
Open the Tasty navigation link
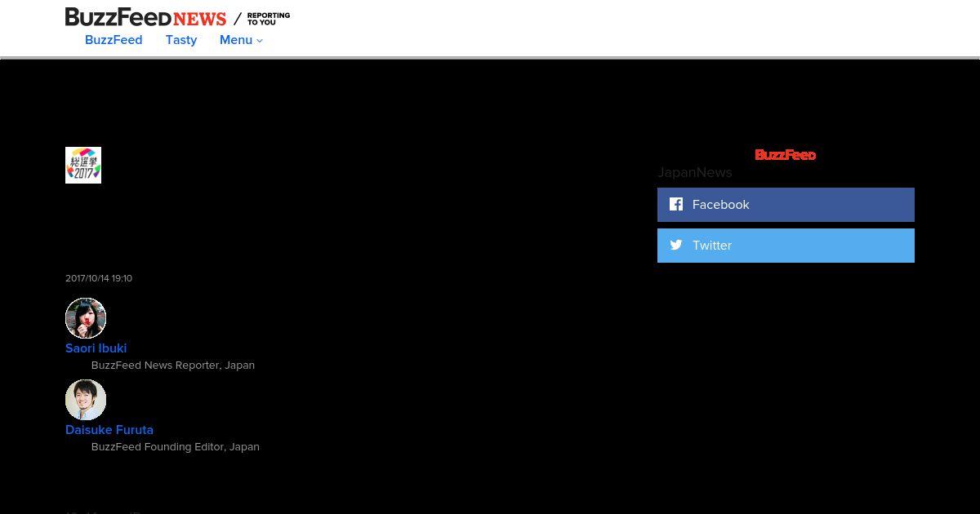[x=181, y=40]
